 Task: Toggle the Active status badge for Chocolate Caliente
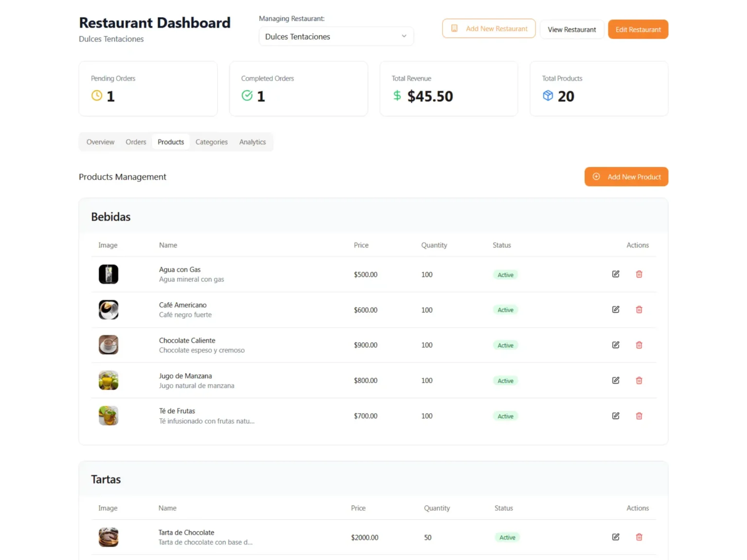[x=505, y=345]
